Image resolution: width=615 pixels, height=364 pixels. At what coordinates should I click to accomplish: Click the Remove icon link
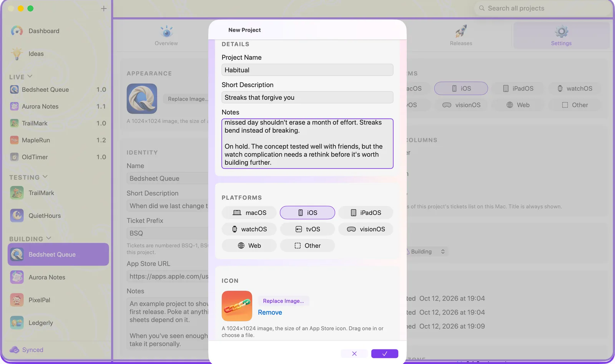coord(270,313)
